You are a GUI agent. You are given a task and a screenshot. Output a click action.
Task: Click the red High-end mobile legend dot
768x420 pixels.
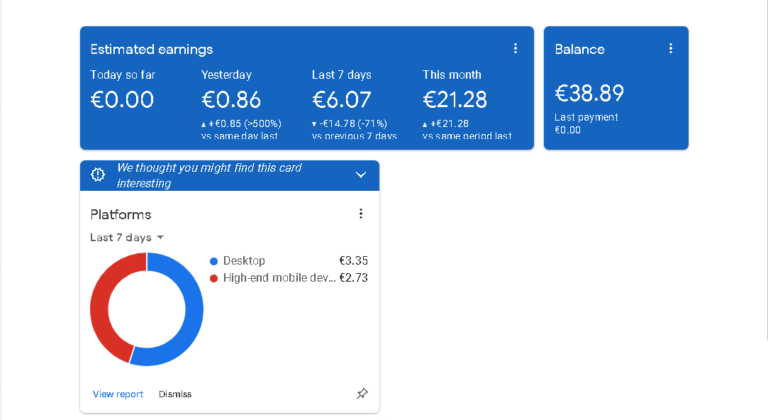point(214,278)
